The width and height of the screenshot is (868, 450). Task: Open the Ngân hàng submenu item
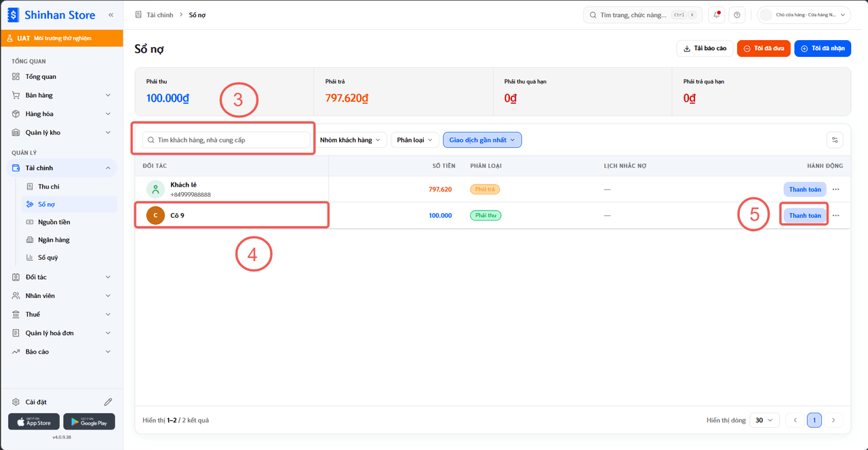68,240
